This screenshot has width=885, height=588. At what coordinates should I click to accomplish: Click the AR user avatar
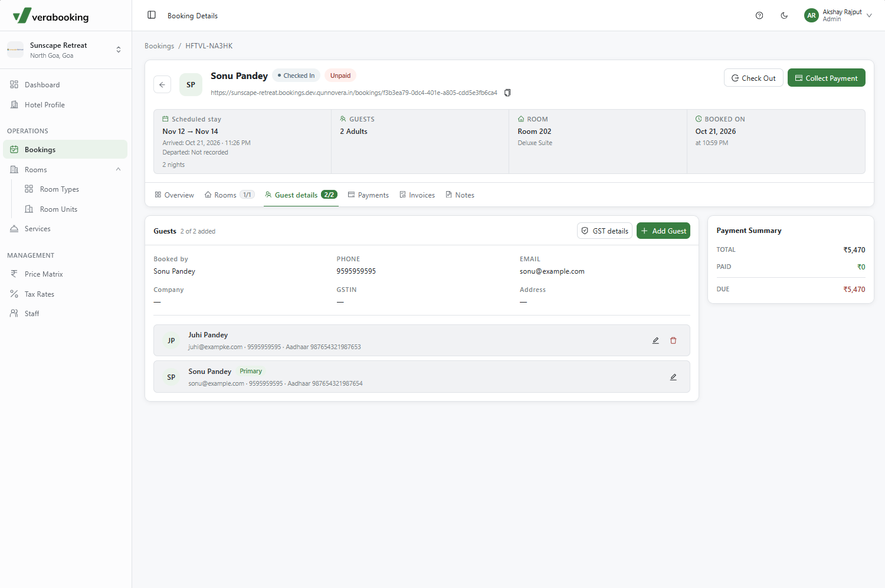(x=811, y=15)
